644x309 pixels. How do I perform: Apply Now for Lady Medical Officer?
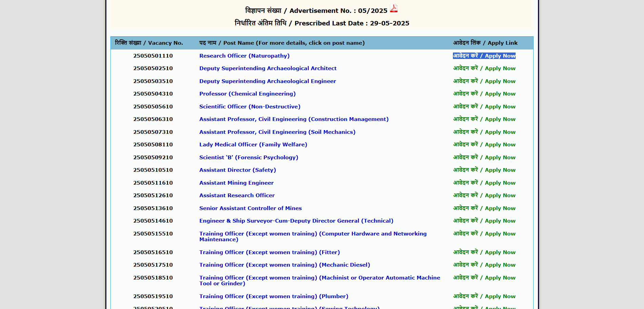click(484, 145)
